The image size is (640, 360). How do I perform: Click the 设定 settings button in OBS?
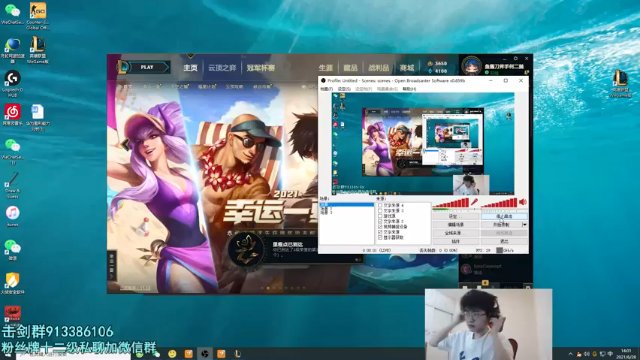(x=456, y=216)
